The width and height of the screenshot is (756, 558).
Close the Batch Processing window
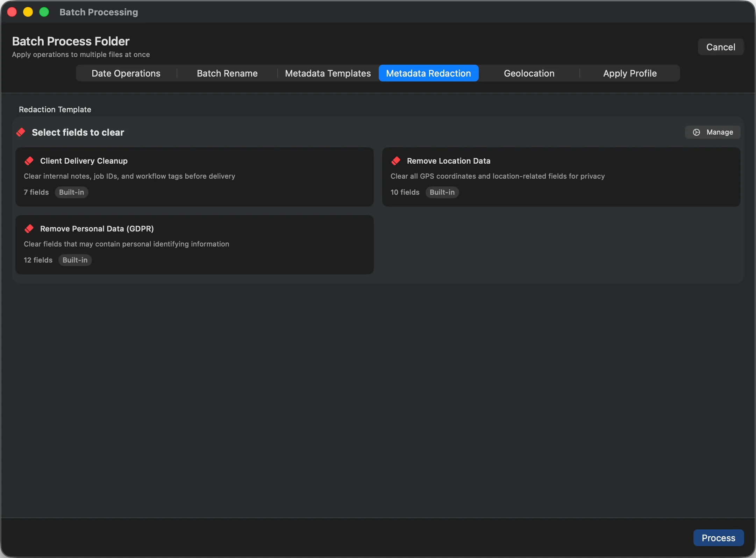coord(12,12)
